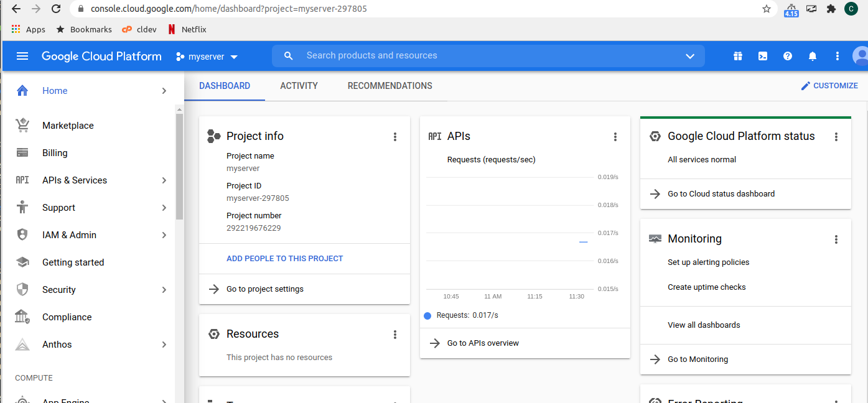Click the Home icon in sidebar
Viewport: 868px width, 403px height.
click(x=22, y=91)
